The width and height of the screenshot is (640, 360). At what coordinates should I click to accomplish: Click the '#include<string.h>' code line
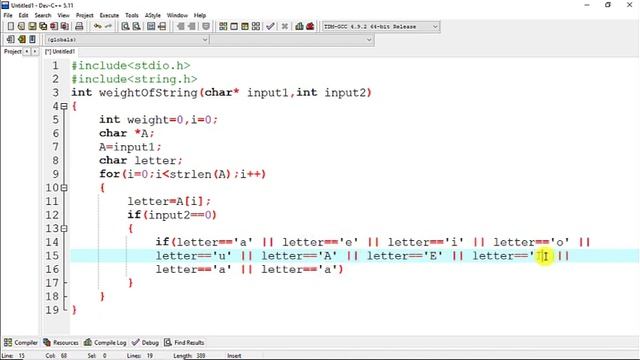[x=134, y=79]
